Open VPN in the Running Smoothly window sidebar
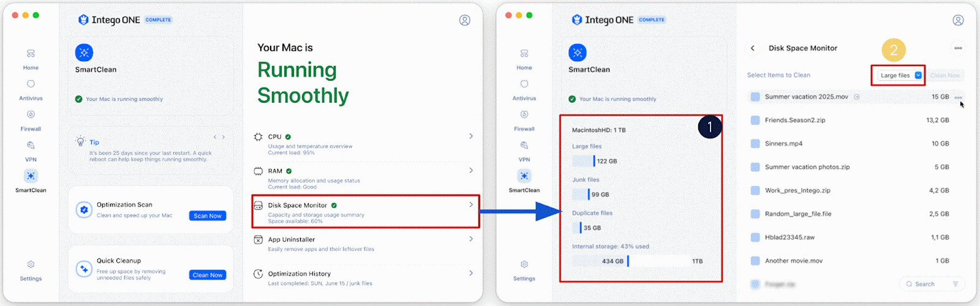Viewport: 980px width, 306px height. pos(31,151)
